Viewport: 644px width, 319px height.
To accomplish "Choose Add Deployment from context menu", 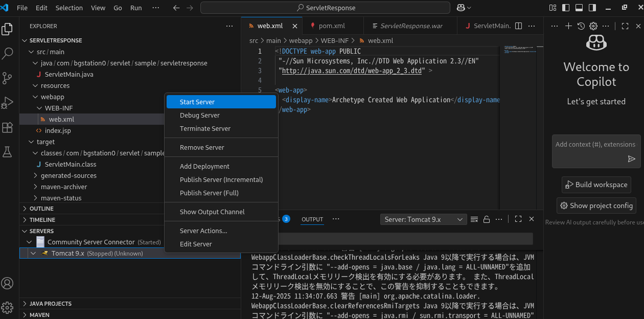I will tap(221, 166).
